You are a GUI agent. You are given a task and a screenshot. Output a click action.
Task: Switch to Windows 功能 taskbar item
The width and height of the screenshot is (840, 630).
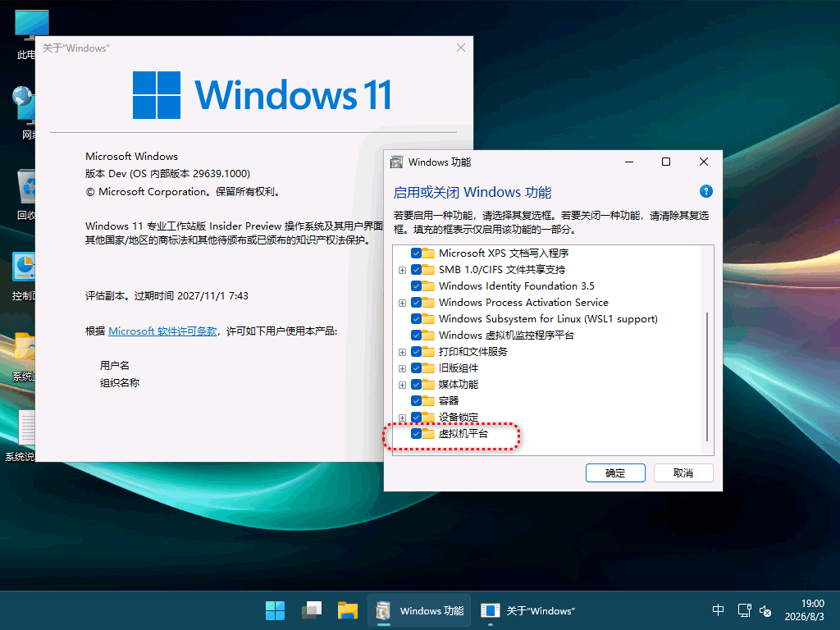[419, 610]
